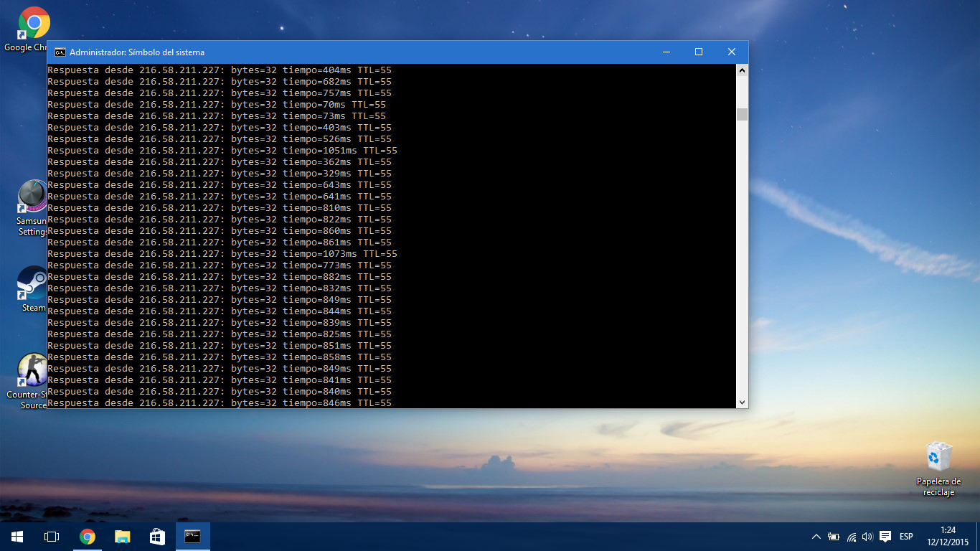Open File Explorer from the taskbar
The width and height of the screenshot is (980, 551).
click(123, 537)
